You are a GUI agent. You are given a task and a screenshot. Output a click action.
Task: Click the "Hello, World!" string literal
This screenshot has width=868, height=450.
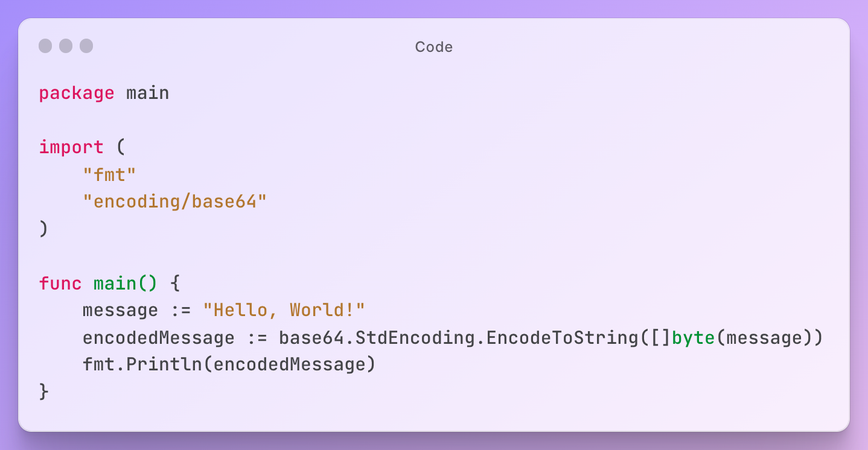coord(284,311)
